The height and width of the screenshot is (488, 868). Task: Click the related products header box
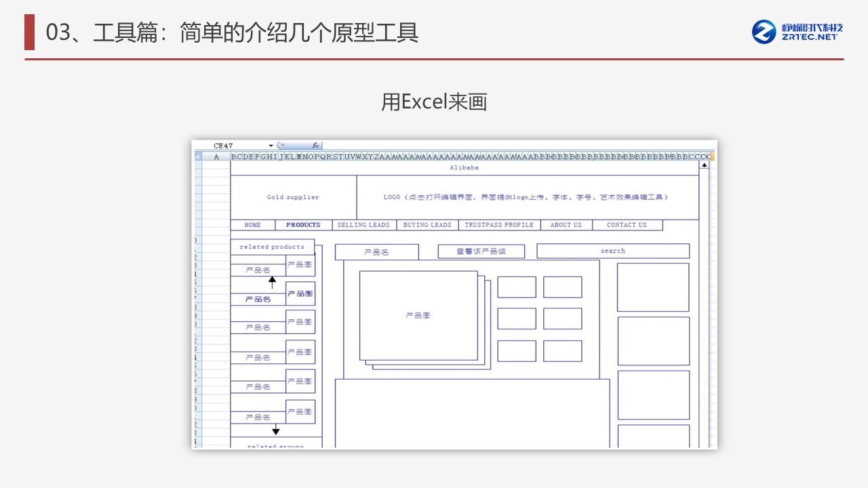click(x=272, y=247)
